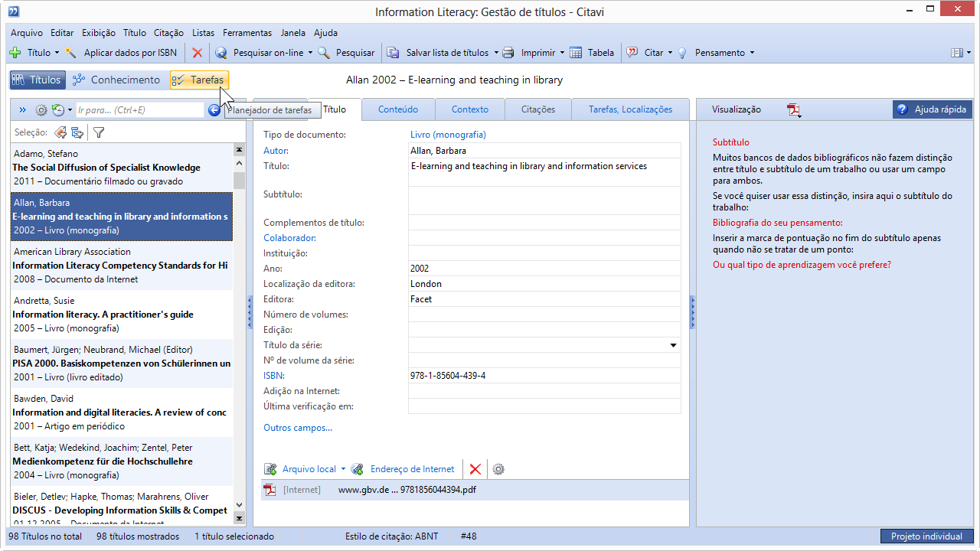Open the layout options icon at toolbar right
980x551 pixels.
pyautogui.click(x=957, y=53)
